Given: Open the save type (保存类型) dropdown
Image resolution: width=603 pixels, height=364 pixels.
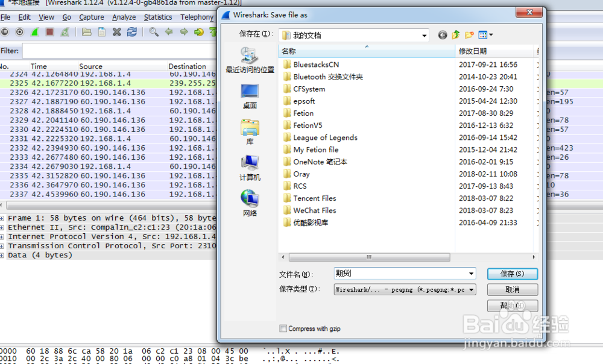Looking at the screenshot, I should 471,289.
